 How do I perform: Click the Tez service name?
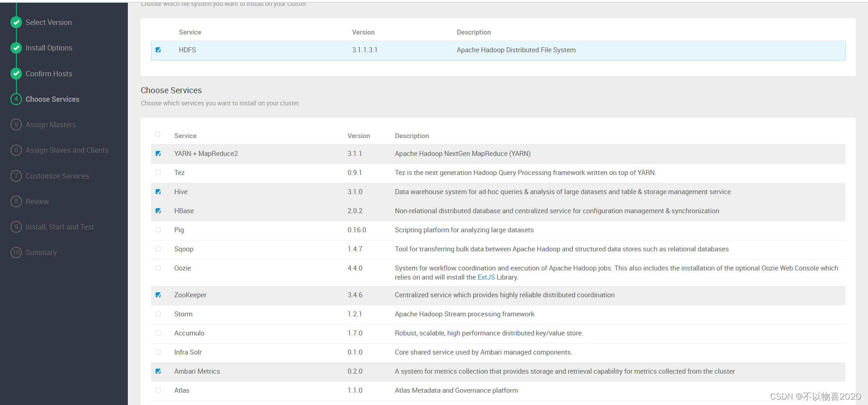[179, 173]
